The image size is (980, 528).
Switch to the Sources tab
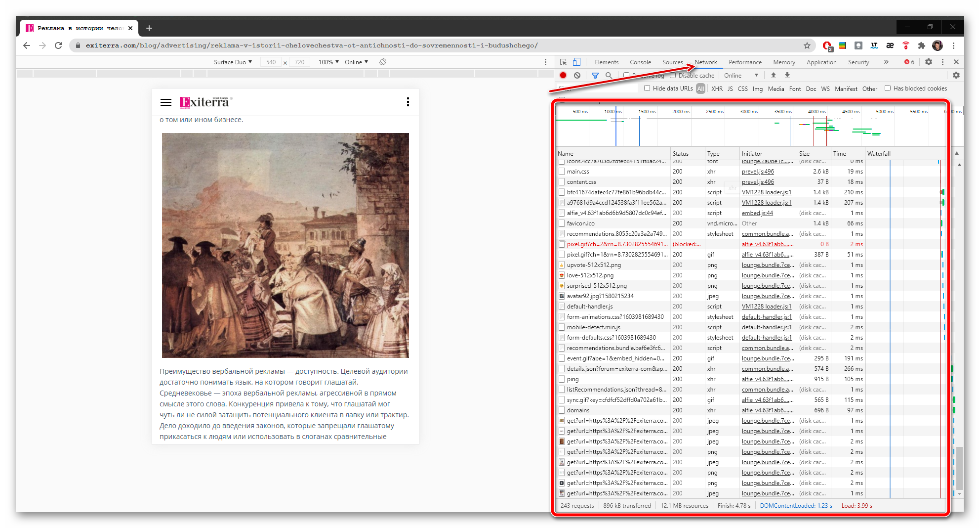point(672,62)
